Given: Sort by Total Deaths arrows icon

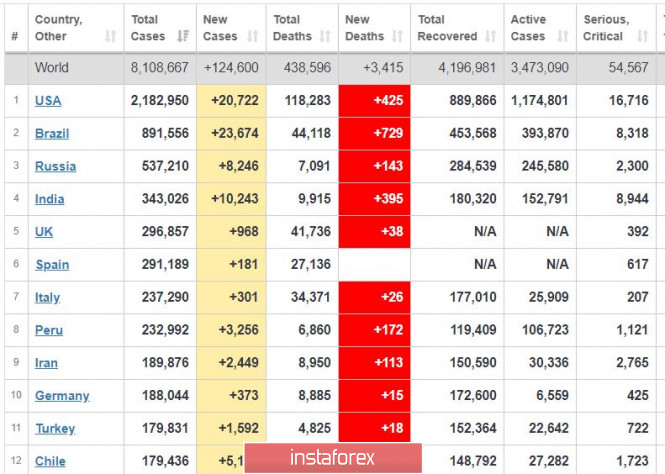Looking at the screenshot, I should (x=325, y=36).
